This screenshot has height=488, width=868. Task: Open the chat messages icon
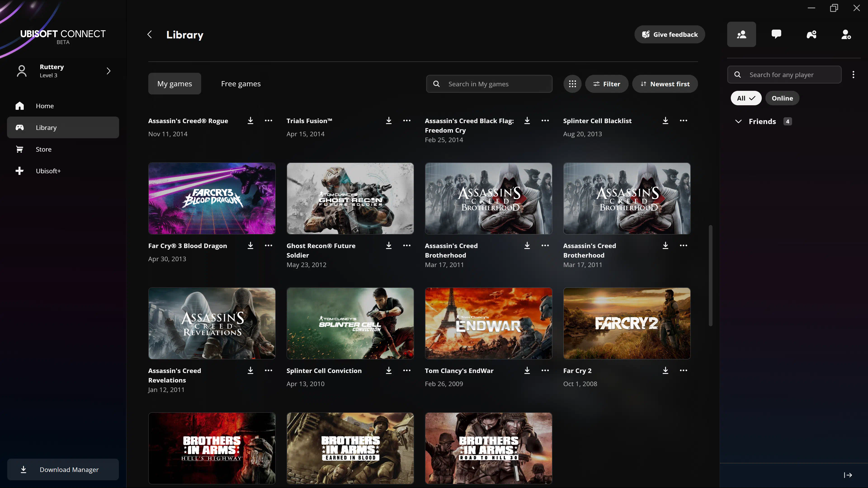pyautogui.click(x=776, y=34)
